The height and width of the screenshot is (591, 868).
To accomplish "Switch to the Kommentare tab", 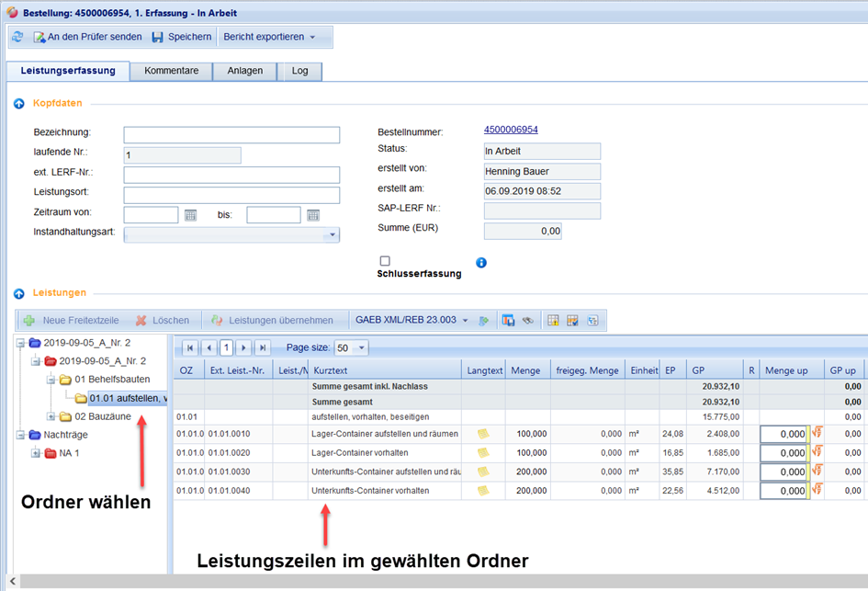I will 171,71.
